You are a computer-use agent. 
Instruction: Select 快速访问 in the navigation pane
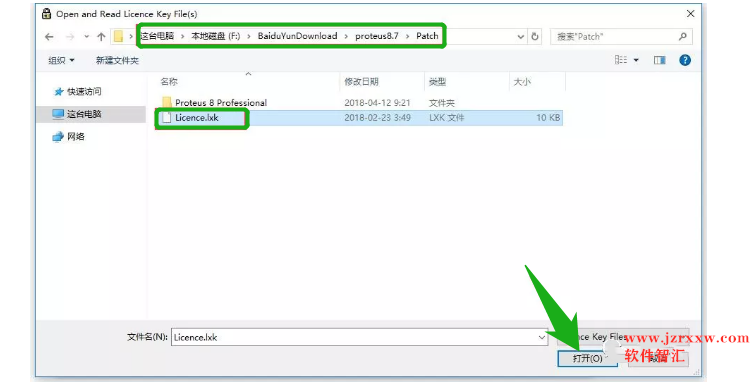[84, 91]
